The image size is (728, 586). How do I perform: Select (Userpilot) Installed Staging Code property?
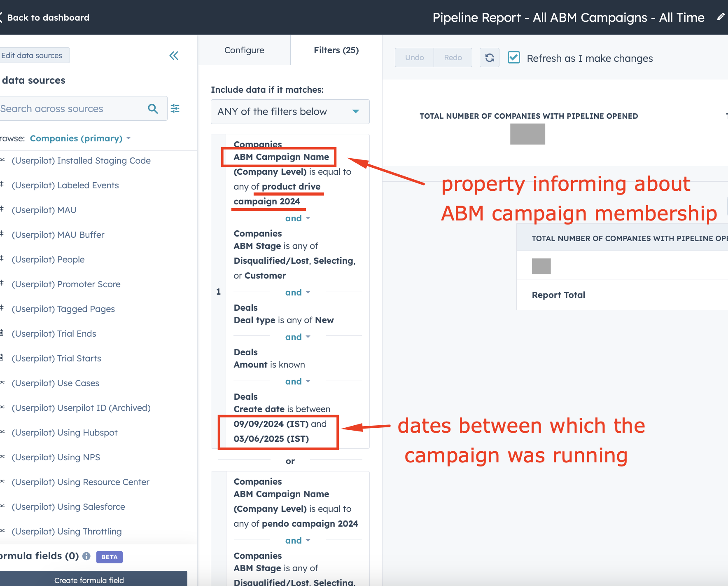tap(81, 161)
